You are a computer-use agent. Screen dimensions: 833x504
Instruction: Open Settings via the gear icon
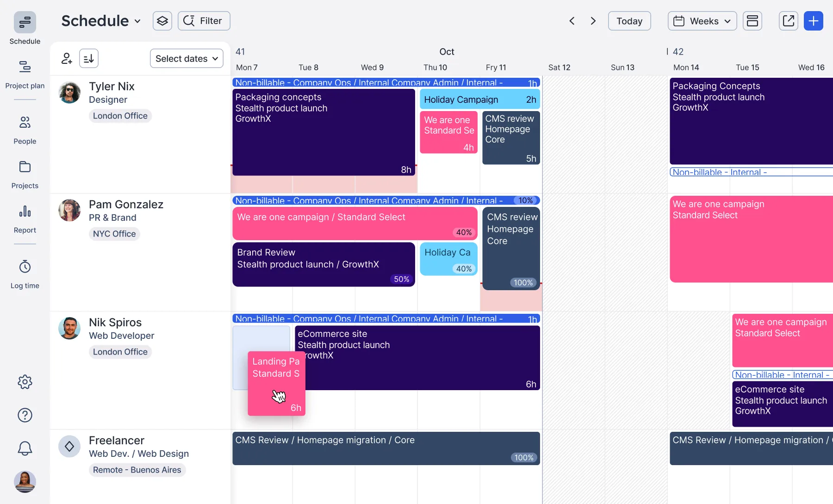click(x=25, y=382)
